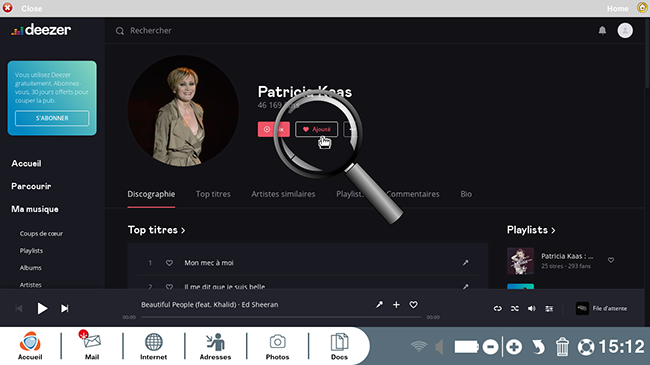Expand the Playlists section chevron
650x365 pixels.
click(x=553, y=230)
